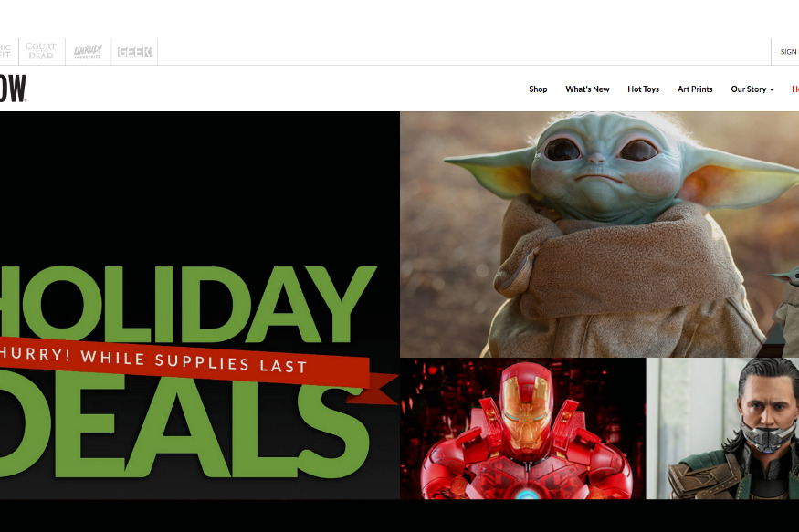
Task: Open the Shop menu item
Action: (538, 89)
